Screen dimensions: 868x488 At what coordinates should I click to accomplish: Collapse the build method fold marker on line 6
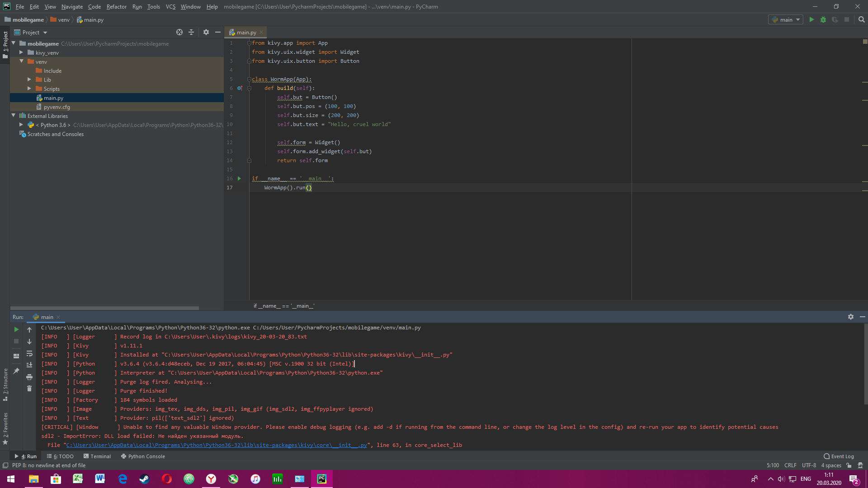pos(249,88)
